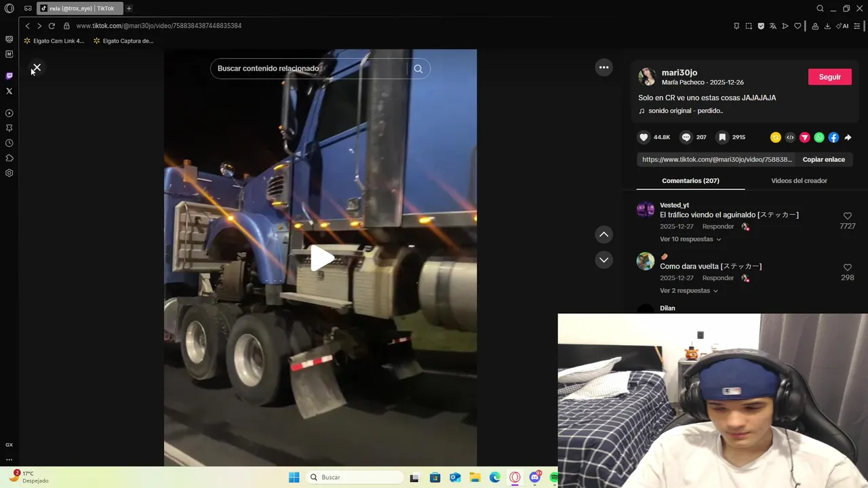Open the AI assistant icon

click(843, 26)
